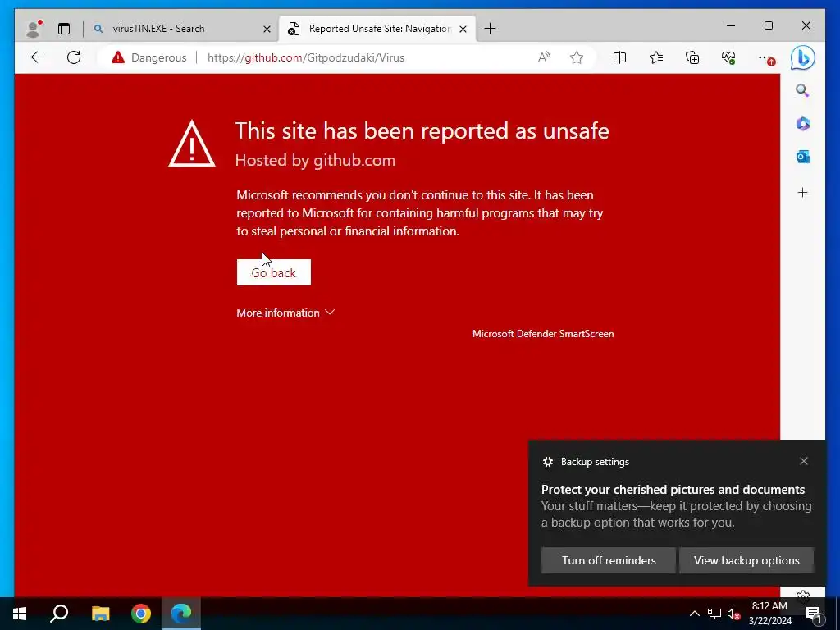Click Microsoft Edge taskbar icon
The image size is (840, 630).
point(181,614)
